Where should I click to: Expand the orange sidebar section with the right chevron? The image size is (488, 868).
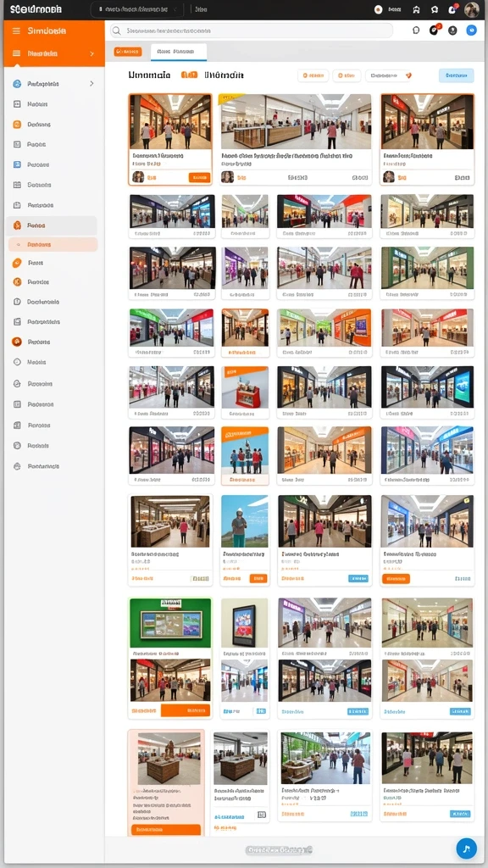(x=91, y=53)
